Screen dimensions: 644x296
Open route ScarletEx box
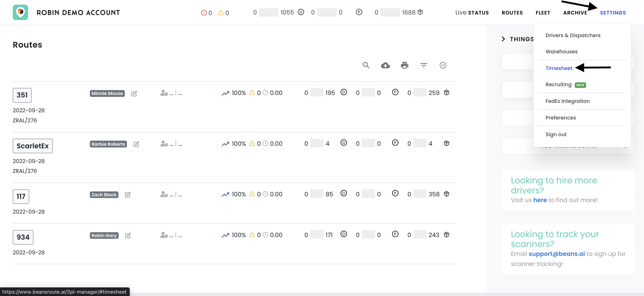tap(33, 146)
